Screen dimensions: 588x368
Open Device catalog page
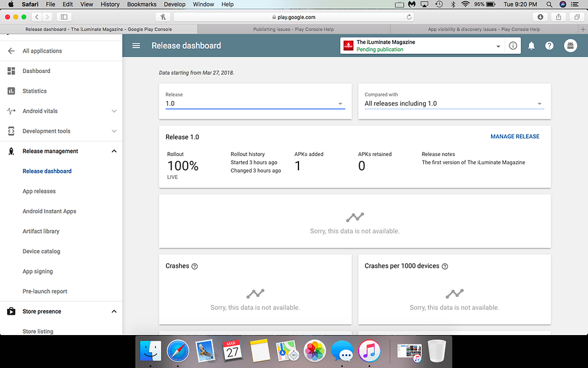click(x=41, y=251)
